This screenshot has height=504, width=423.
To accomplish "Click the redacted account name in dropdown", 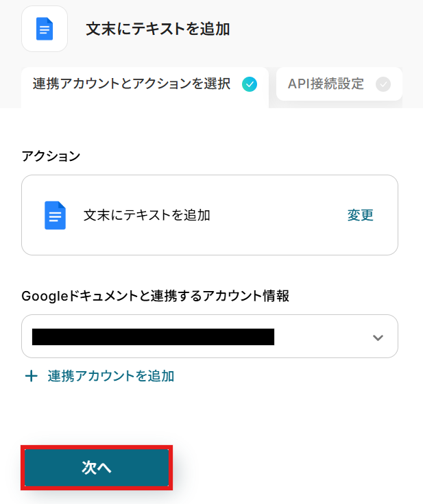I will point(154,337).
